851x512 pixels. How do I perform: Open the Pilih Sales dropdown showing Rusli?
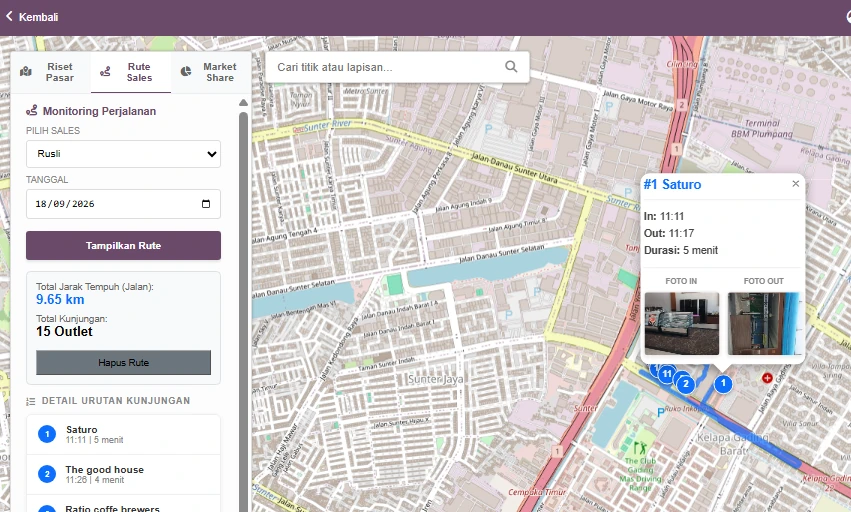tap(123, 154)
